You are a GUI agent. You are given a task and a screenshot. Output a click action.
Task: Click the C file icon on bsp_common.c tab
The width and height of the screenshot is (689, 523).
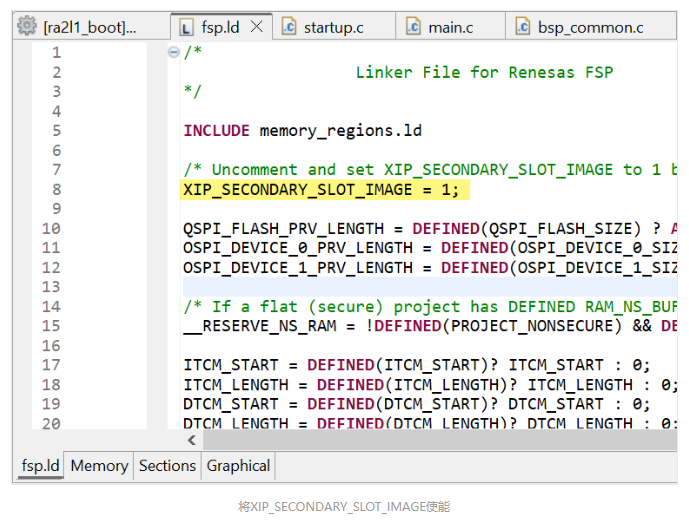pyautogui.click(x=522, y=26)
